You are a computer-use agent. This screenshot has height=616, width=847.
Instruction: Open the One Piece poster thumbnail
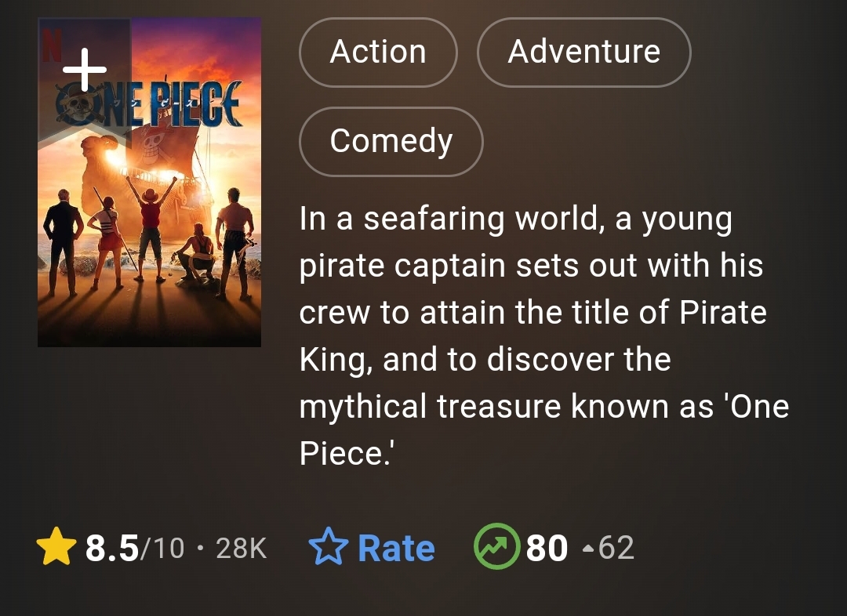pyautogui.click(x=149, y=235)
